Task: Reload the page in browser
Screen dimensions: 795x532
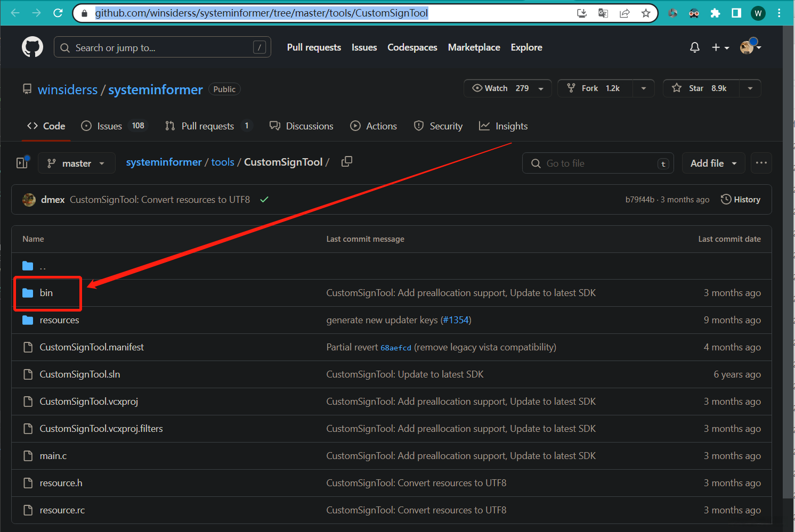Action: click(58, 13)
